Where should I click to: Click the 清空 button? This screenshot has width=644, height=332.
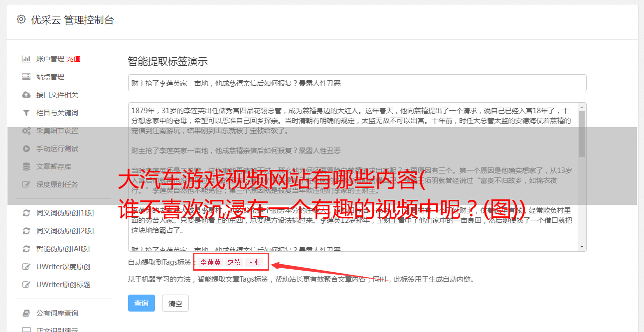pos(175,303)
